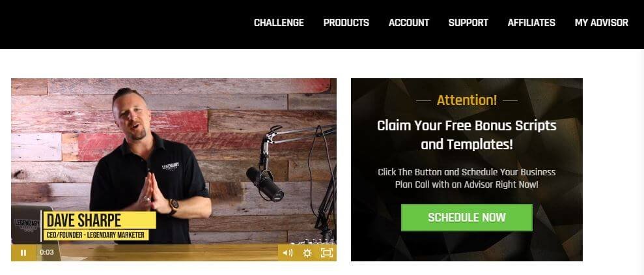Image resolution: width=644 pixels, height=275 pixels.
Task: Click the Attention! gold heading
Action: tap(467, 100)
